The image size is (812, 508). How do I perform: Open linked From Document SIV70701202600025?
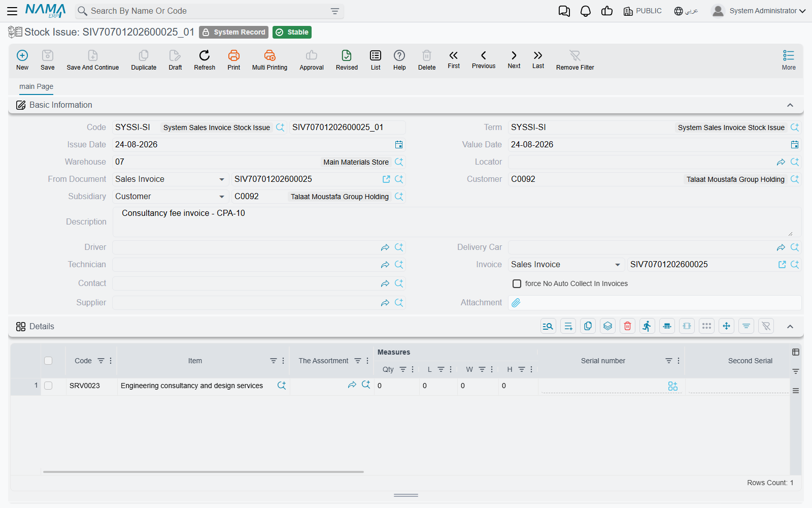[x=386, y=179]
